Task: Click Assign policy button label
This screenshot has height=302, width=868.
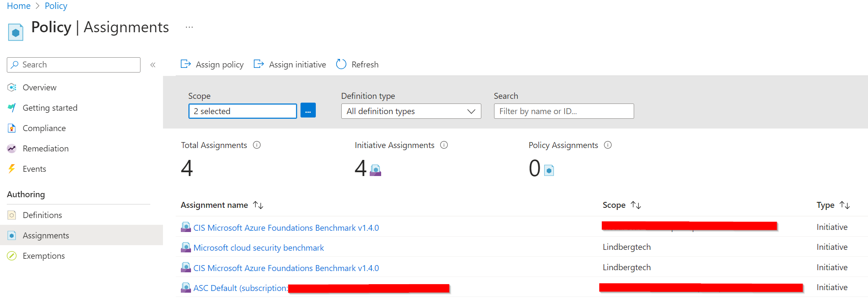Action: click(219, 65)
